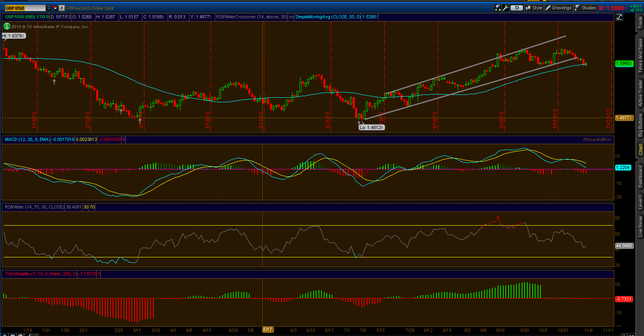Select the Dashboard side tab
Image resolution: width=644 pixels, height=336 pixels.
(640, 176)
